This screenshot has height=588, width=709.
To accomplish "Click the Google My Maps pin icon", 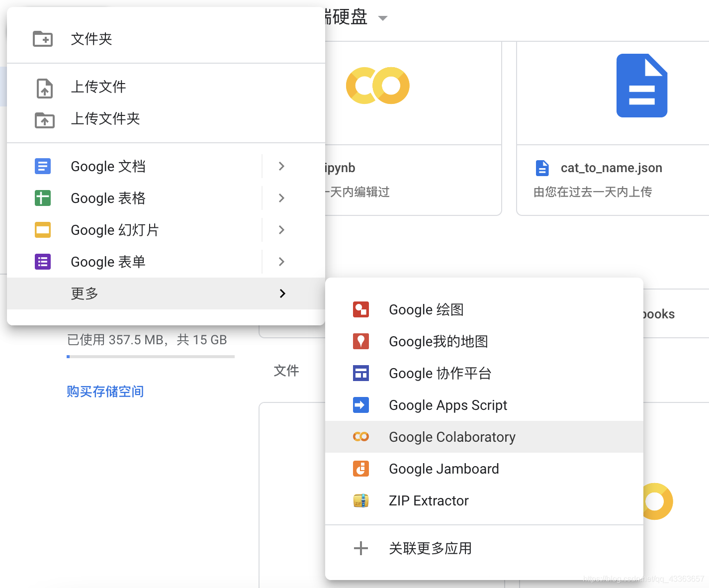I will click(x=361, y=341).
